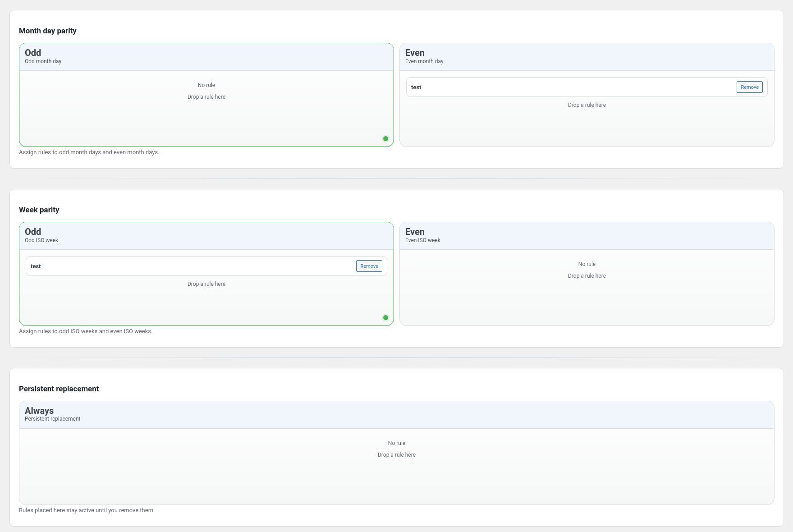The width and height of the screenshot is (793, 532).
Task: Click the Month day parity section title
Action: [x=48, y=31]
